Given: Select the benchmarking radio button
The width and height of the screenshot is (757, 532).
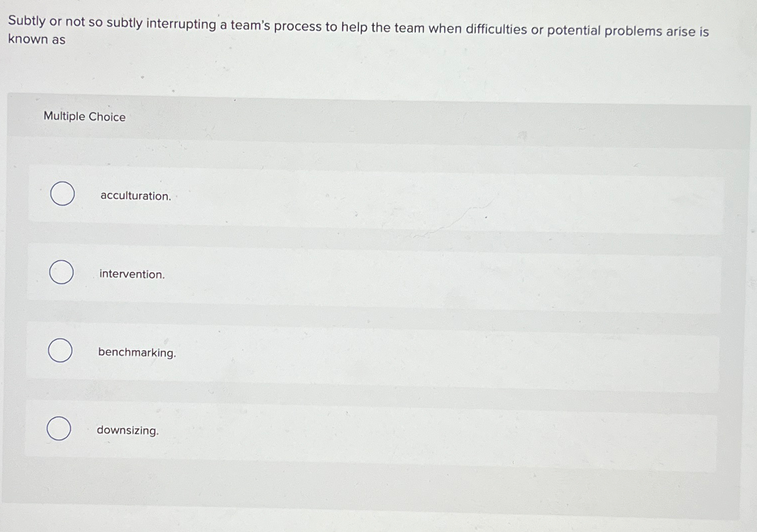Looking at the screenshot, I should [x=60, y=350].
